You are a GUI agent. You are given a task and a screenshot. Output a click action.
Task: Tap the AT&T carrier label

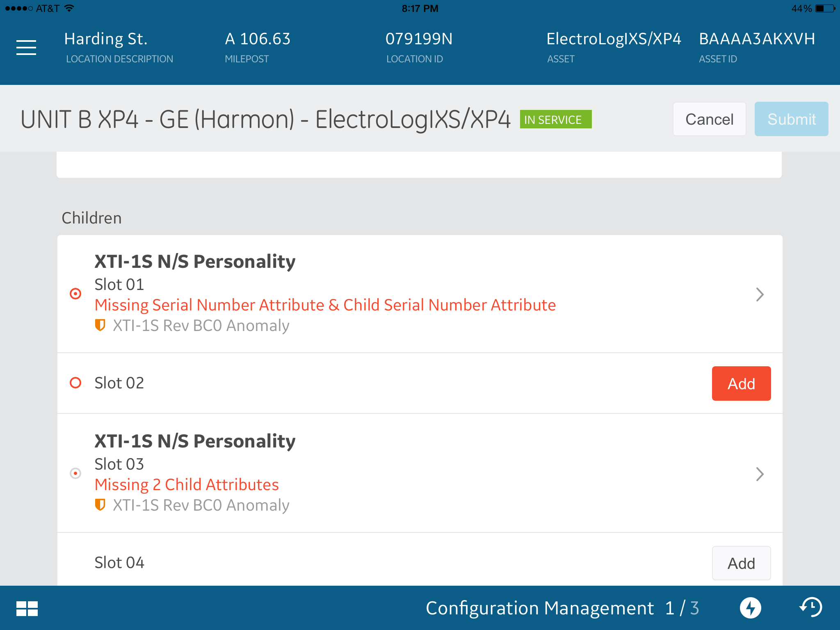point(48,9)
